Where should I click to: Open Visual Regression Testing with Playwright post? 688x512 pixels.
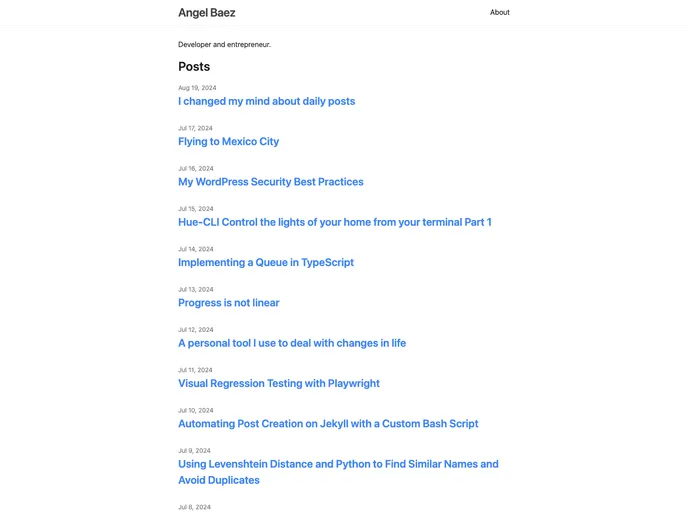(x=278, y=383)
